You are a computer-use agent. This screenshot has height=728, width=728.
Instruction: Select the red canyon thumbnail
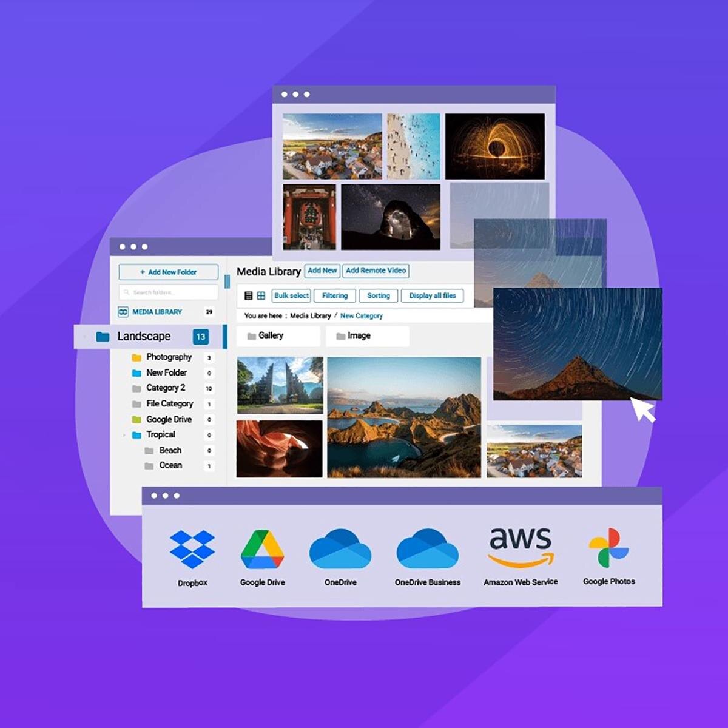click(x=280, y=448)
